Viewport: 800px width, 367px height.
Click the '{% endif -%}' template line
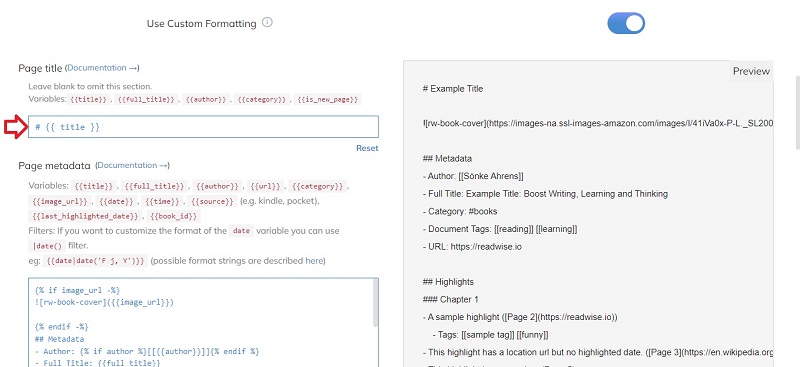coord(61,327)
